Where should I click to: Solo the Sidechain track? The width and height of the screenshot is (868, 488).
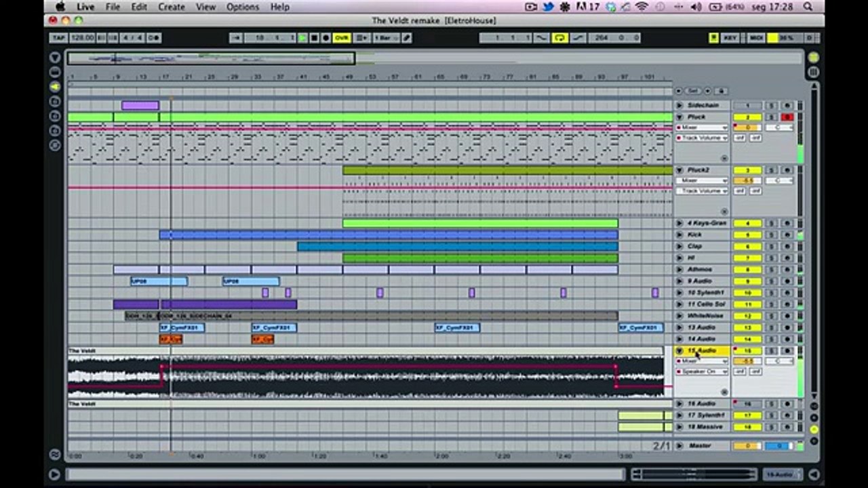click(x=771, y=106)
